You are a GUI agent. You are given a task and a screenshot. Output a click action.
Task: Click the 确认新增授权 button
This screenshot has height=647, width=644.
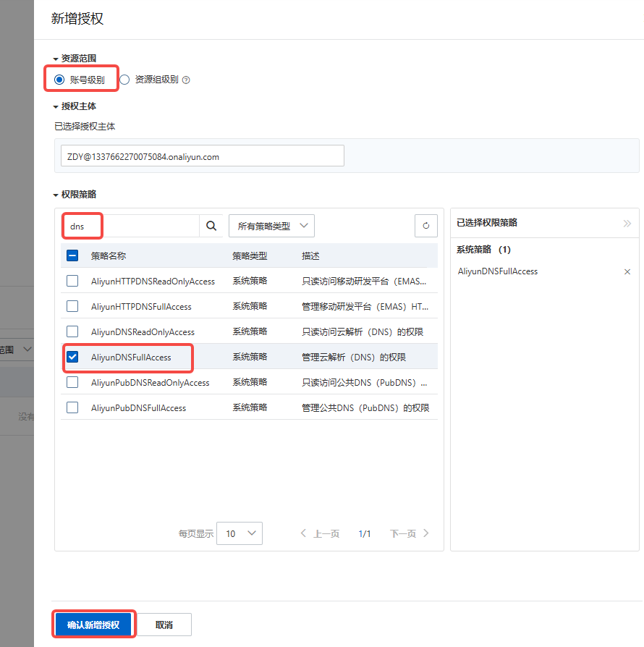point(93,625)
